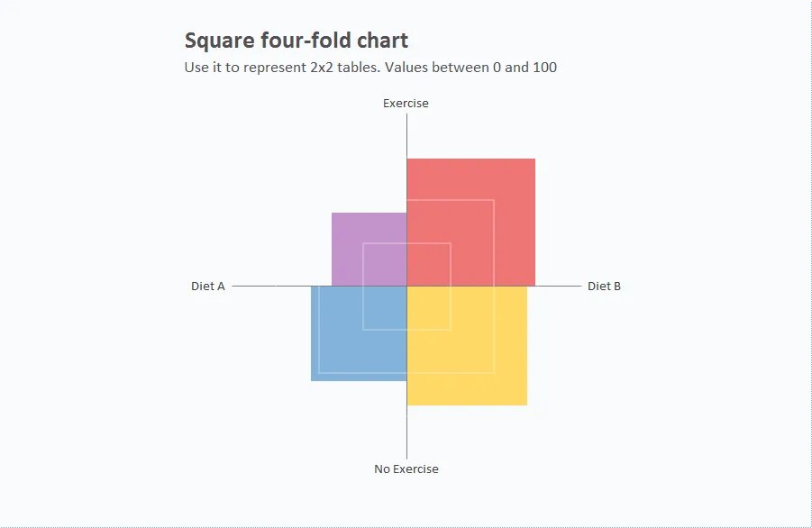This screenshot has height=528, width=812.
Task: Select the horizontal axis line beside "Diet B"
Action: [x=559, y=287]
